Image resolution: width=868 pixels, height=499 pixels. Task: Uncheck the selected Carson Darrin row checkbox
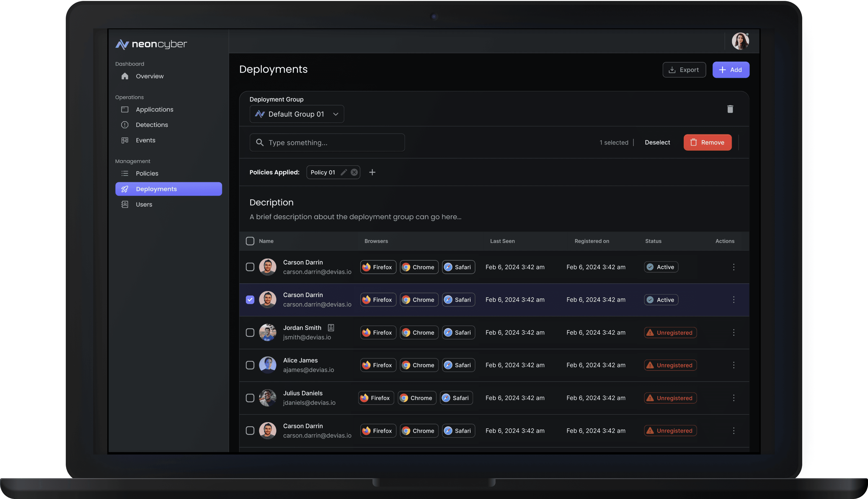250,299
